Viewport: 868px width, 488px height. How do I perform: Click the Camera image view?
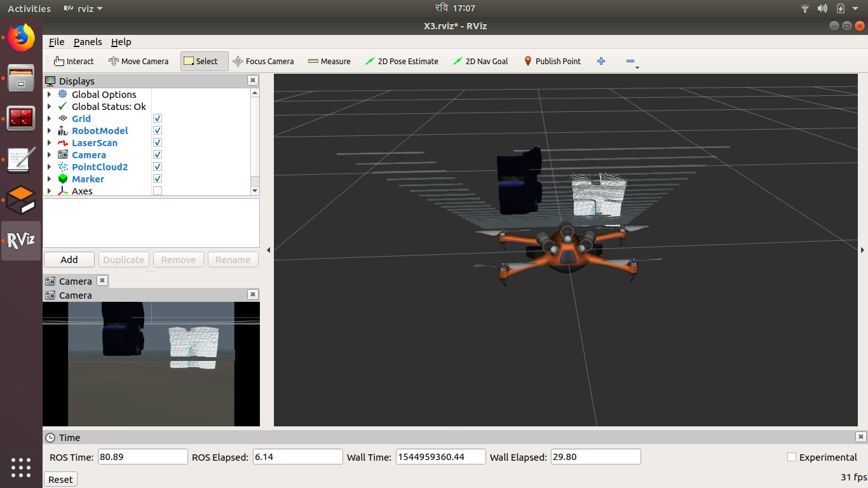[151, 364]
